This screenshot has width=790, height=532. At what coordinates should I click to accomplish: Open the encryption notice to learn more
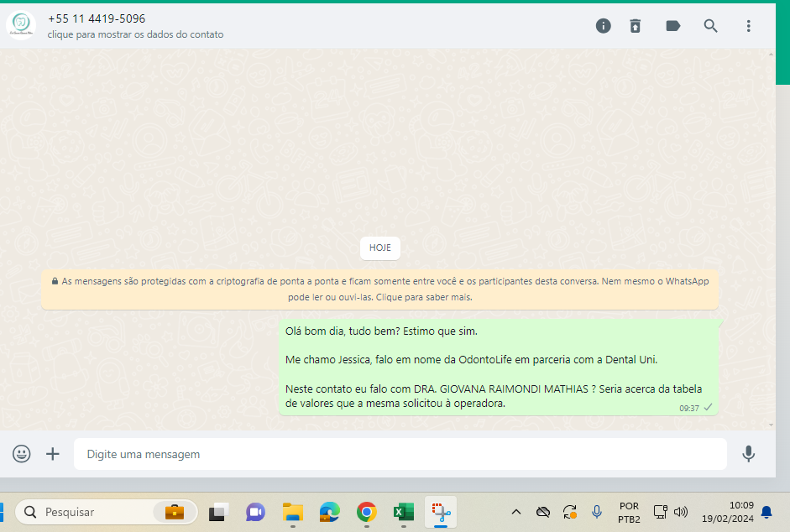pos(379,289)
